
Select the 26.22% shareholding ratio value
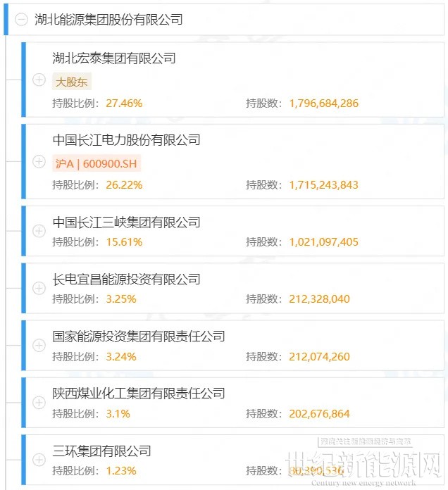click(124, 184)
